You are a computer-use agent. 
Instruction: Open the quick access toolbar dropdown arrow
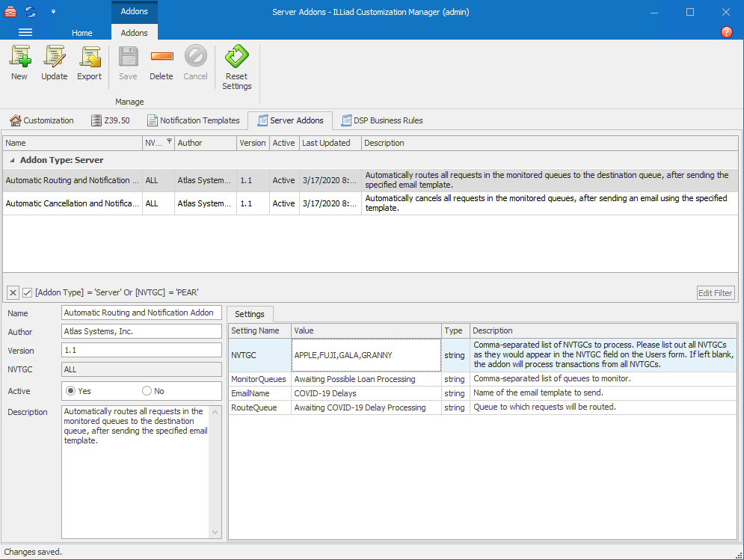53,12
